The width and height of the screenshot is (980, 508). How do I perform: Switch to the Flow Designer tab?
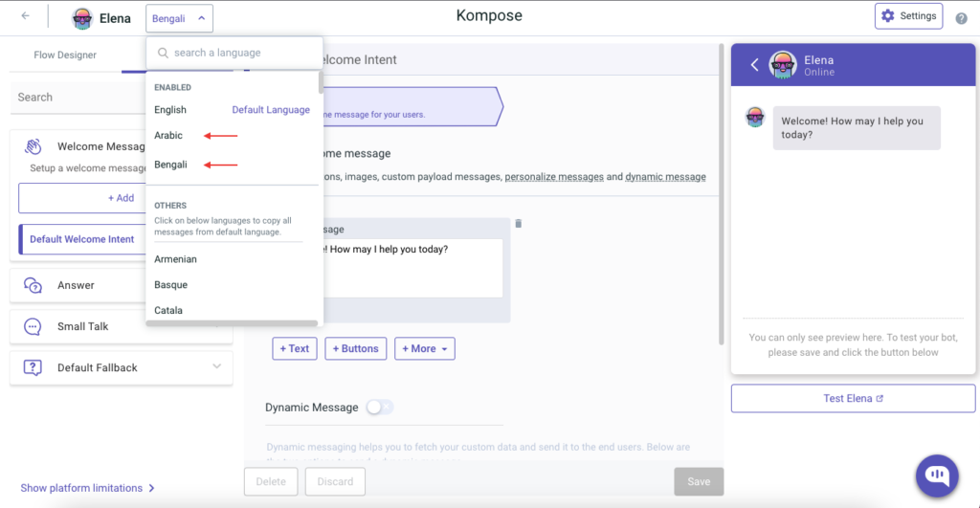[65, 55]
